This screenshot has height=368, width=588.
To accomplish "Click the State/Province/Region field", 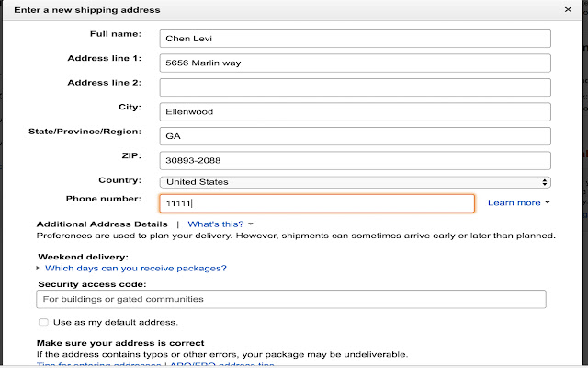I will (x=355, y=135).
